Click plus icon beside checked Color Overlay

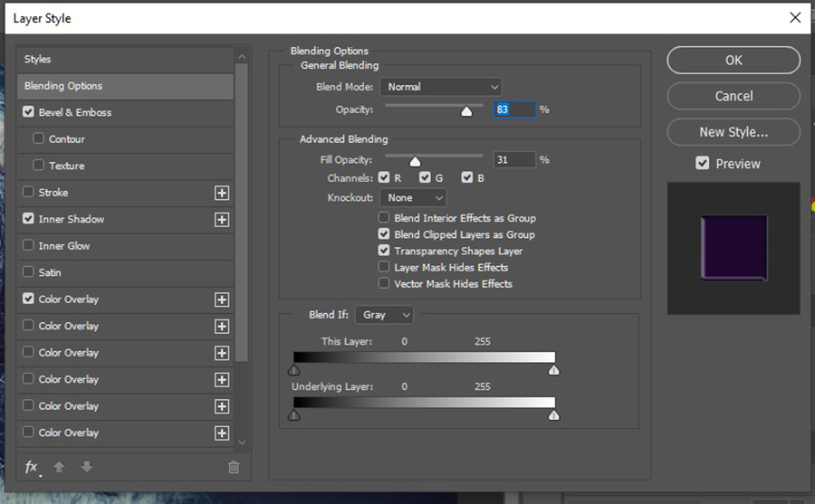pyautogui.click(x=222, y=300)
